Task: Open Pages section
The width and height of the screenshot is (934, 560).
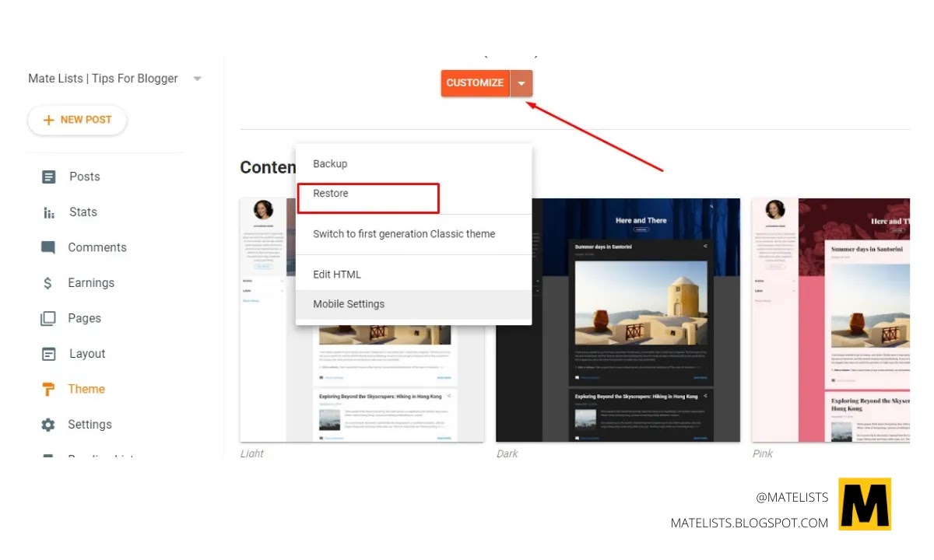Action: click(85, 318)
